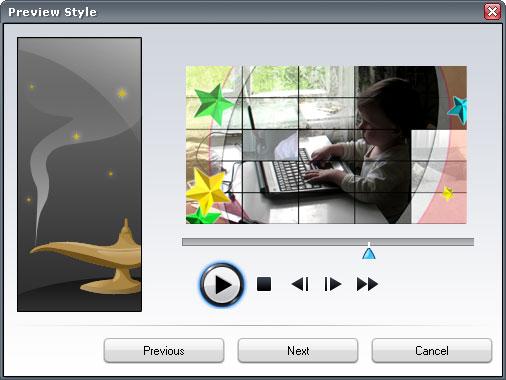Step forward one frame
The image size is (506, 380).
[x=333, y=284]
